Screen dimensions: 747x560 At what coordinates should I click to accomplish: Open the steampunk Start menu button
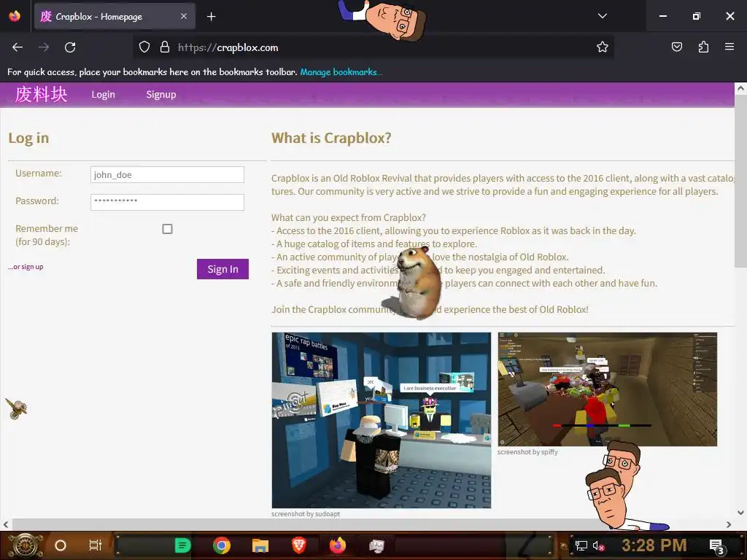(26, 545)
